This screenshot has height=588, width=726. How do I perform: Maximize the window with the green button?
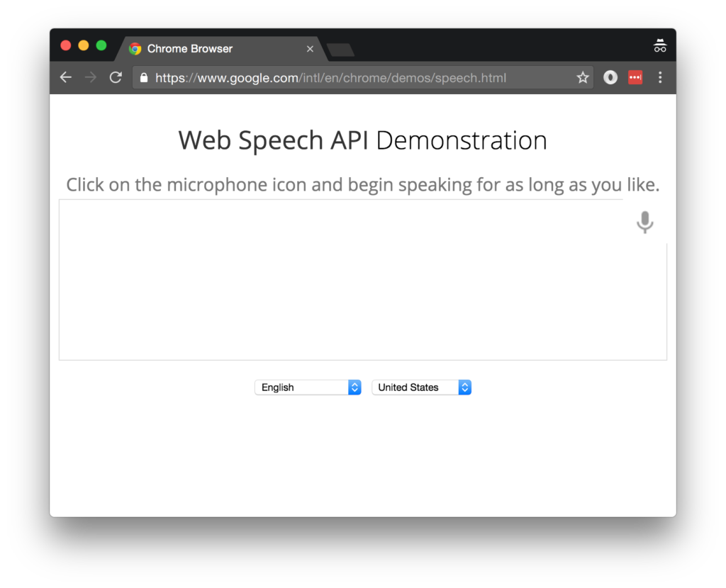[101, 45]
